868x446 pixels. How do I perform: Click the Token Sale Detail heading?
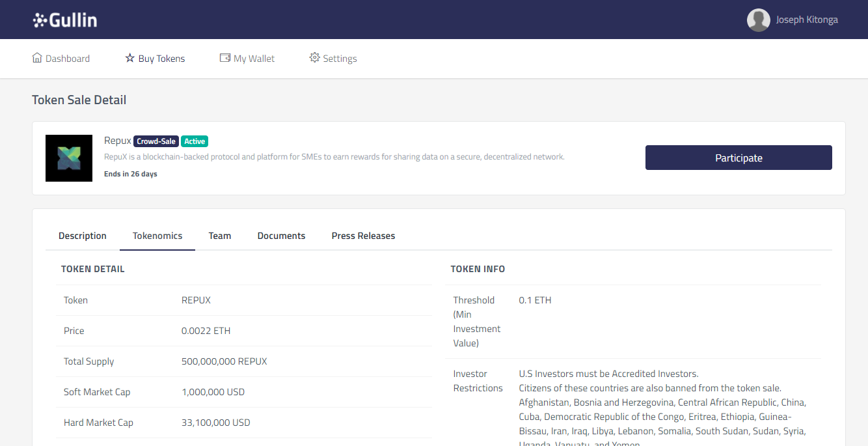click(79, 100)
